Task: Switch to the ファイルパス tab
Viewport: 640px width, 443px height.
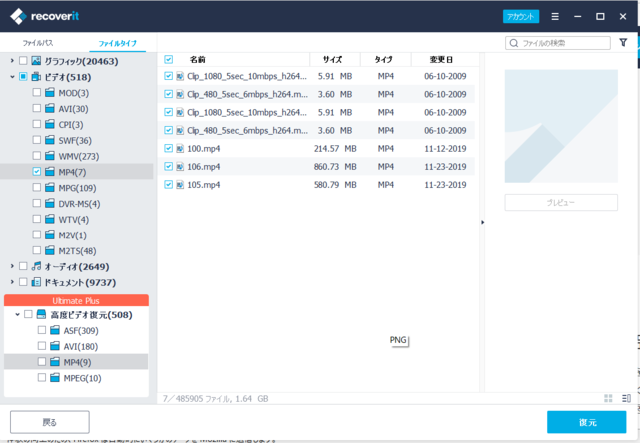Action: pos(38,45)
